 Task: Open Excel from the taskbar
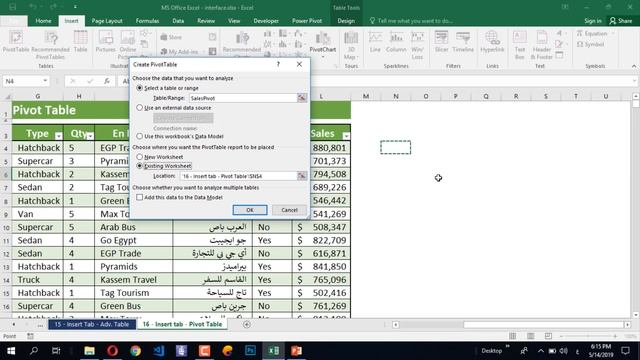pos(273,351)
